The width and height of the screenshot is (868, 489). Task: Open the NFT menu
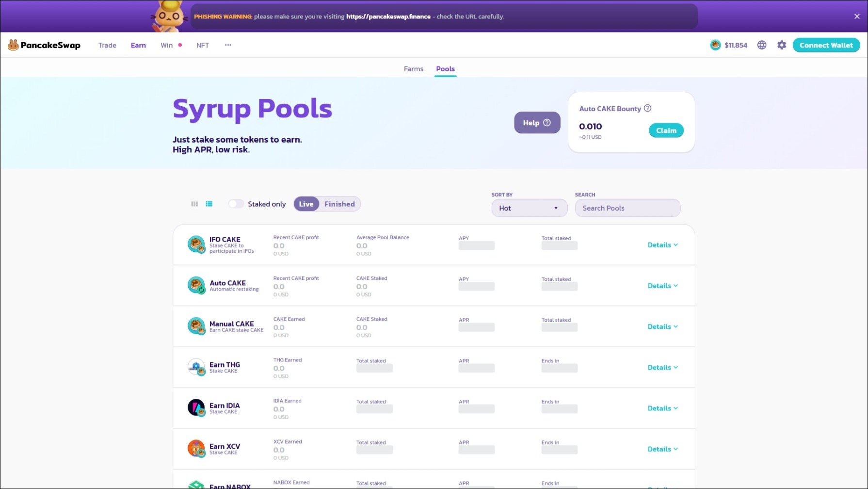click(203, 45)
